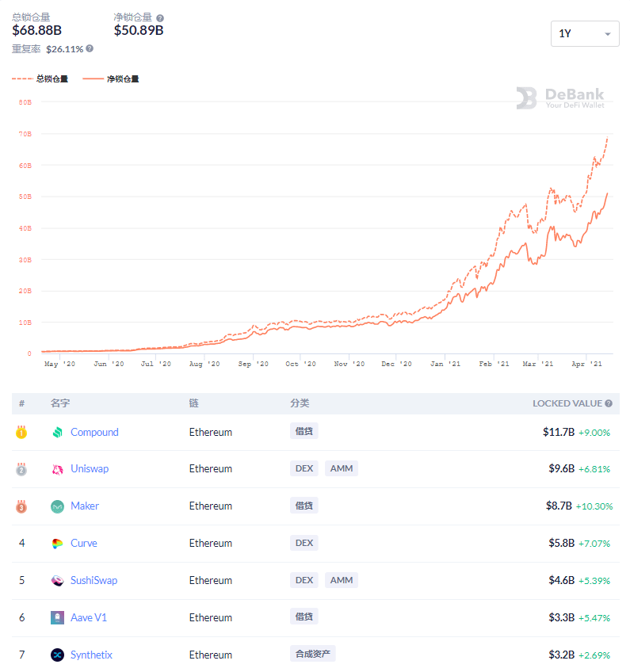Click DEX tag in Curve row
The image size is (630, 672).
[x=304, y=543]
